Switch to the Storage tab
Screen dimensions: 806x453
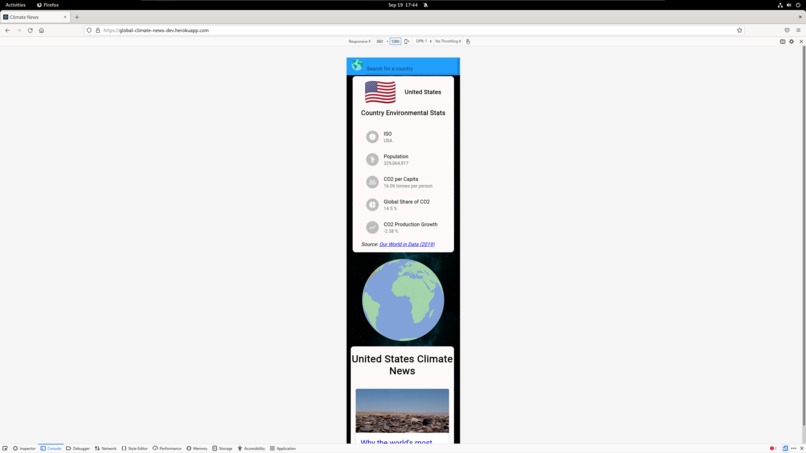[x=223, y=448]
